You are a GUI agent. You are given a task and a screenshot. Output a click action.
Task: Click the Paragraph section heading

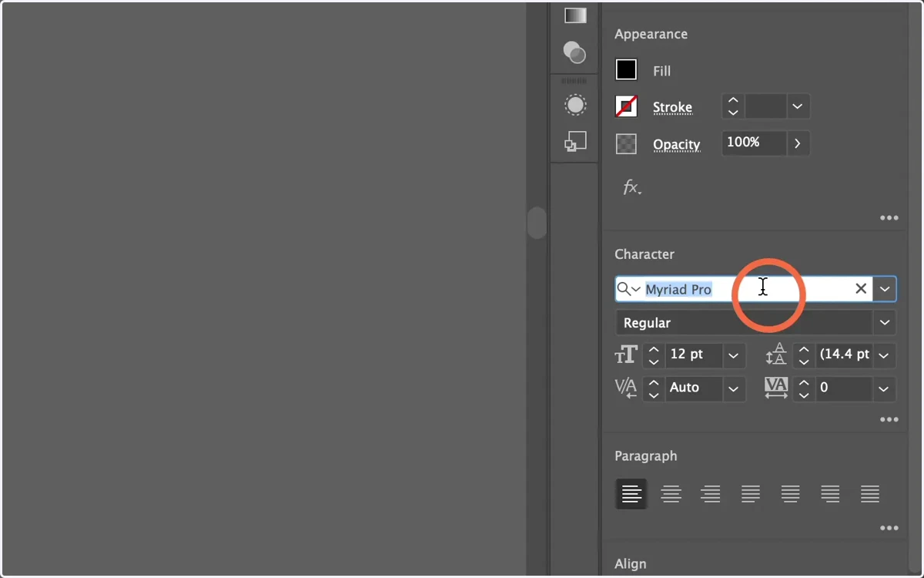pyautogui.click(x=646, y=456)
